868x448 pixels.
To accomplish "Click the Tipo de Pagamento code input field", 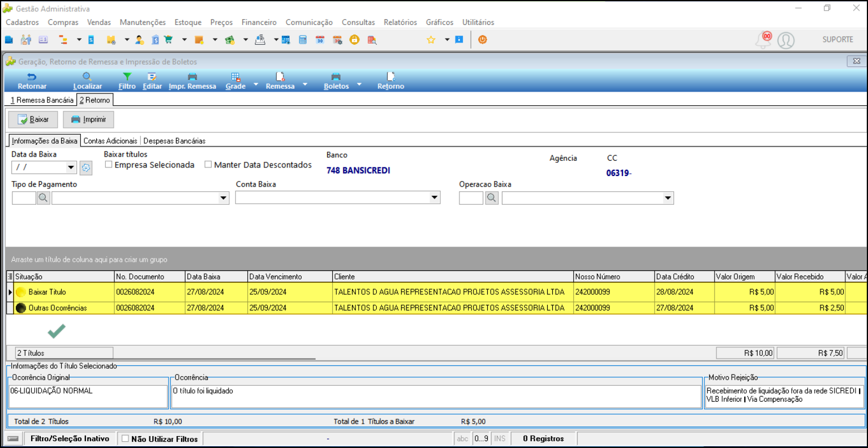I will coord(24,198).
